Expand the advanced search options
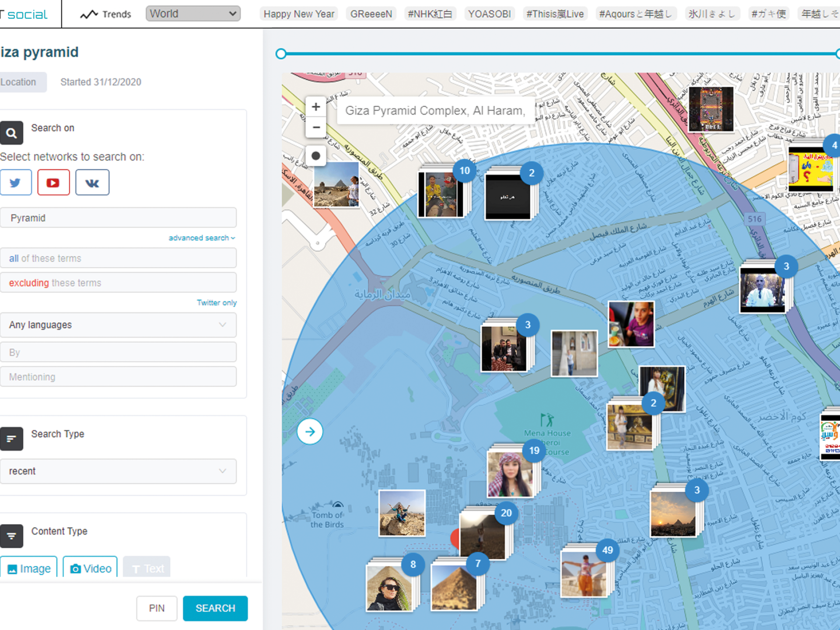The height and width of the screenshot is (630, 840). click(202, 238)
